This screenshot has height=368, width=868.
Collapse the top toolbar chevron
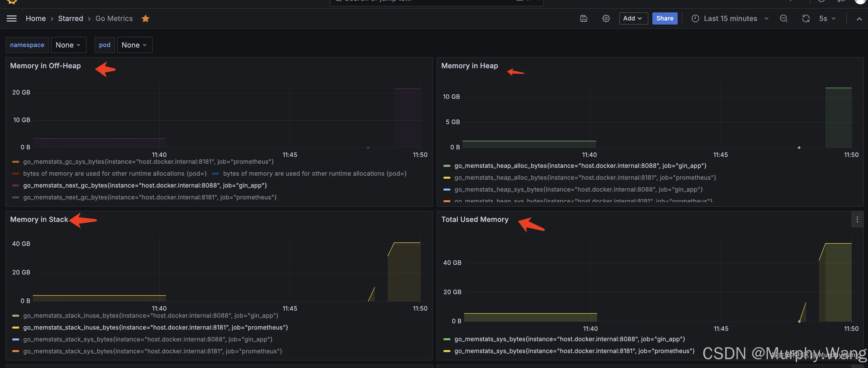click(859, 19)
